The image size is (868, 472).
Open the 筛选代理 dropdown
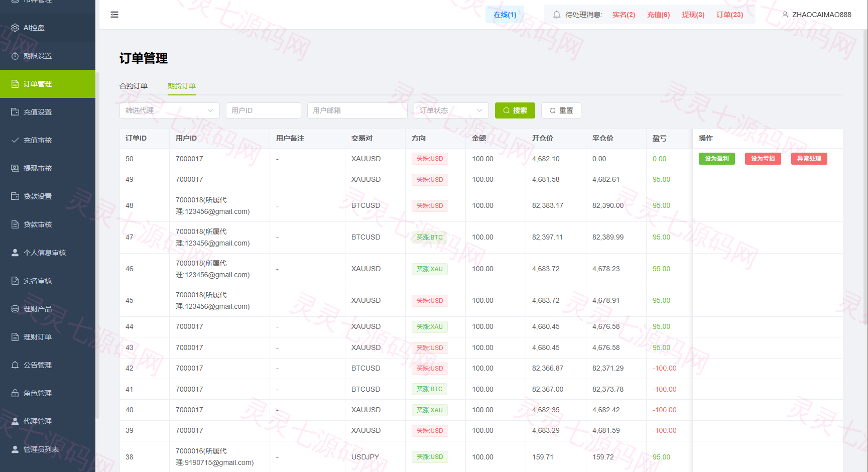click(x=170, y=110)
